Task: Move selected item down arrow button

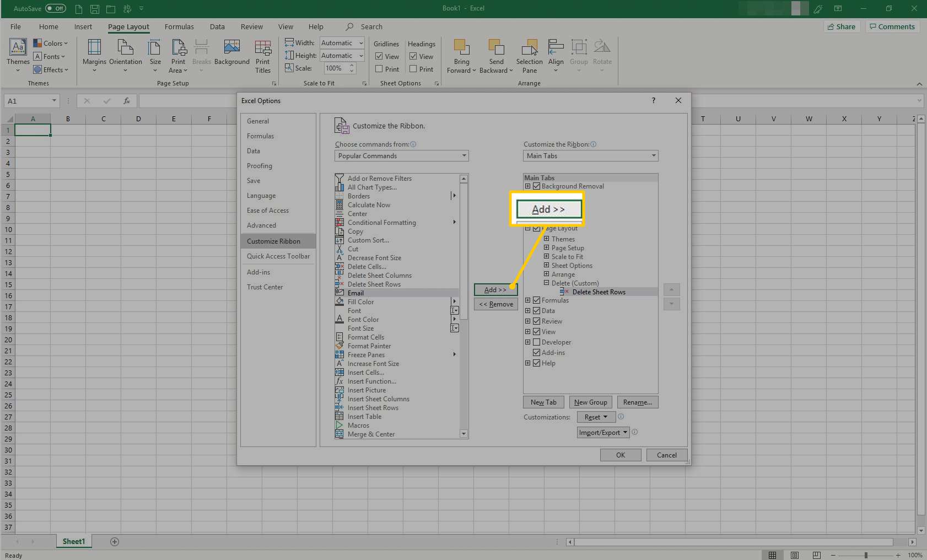Action: pos(671,304)
